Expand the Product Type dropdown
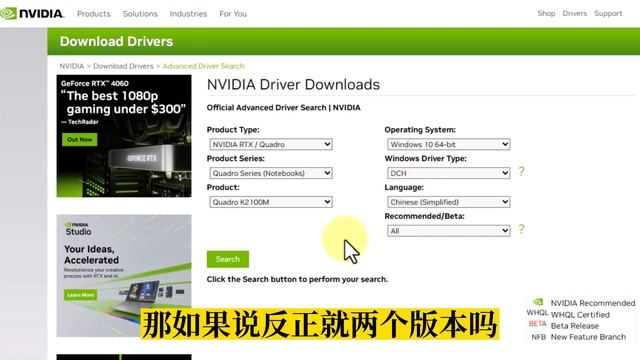 pos(271,144)
